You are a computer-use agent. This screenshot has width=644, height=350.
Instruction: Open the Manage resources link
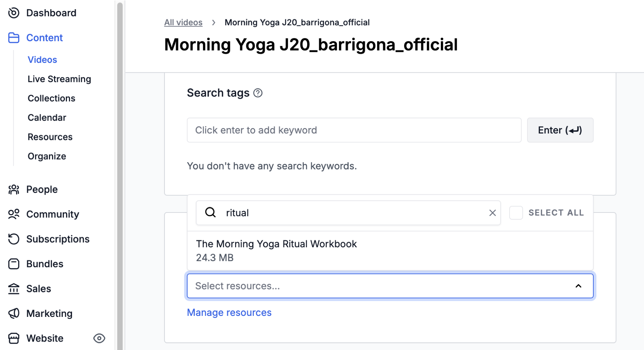pyautogui.click(x=229, y=312)
